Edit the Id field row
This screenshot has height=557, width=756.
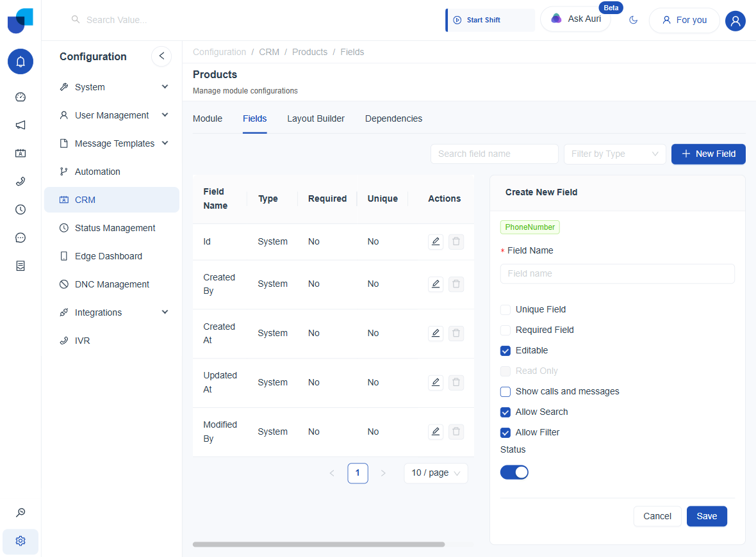click(x=436, y=241)
